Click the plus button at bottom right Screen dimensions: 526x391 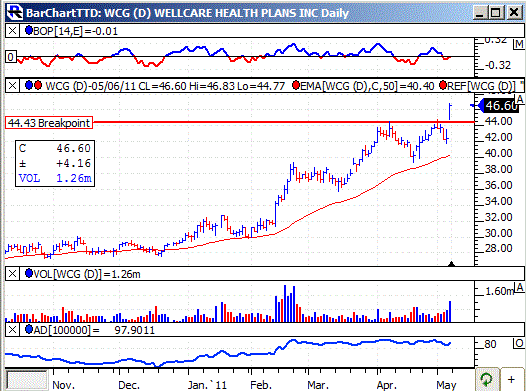coord(511,379)
